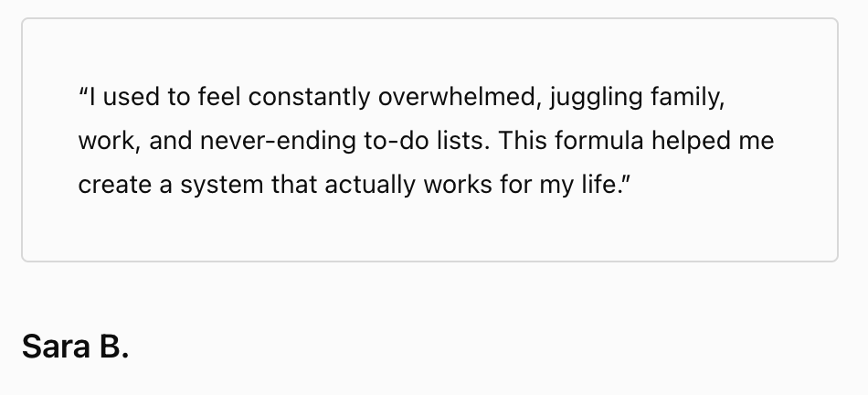Click the word 'lists.' in the testimonial
Viewport: 868px width, 395px height.
click(464, 142)
